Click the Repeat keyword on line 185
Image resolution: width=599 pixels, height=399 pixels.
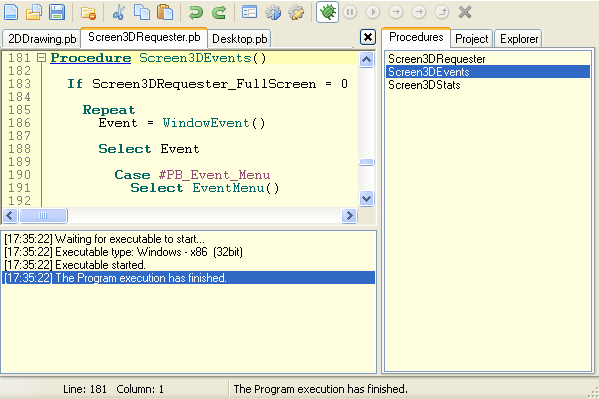[x=109, y=110]
